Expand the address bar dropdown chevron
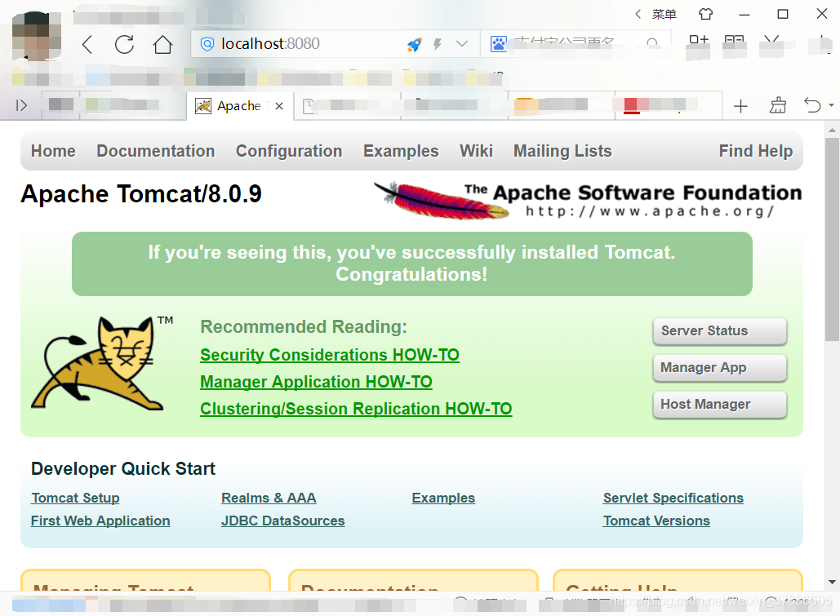This screenshot has width=840, height=616. [x=462, y=44]
